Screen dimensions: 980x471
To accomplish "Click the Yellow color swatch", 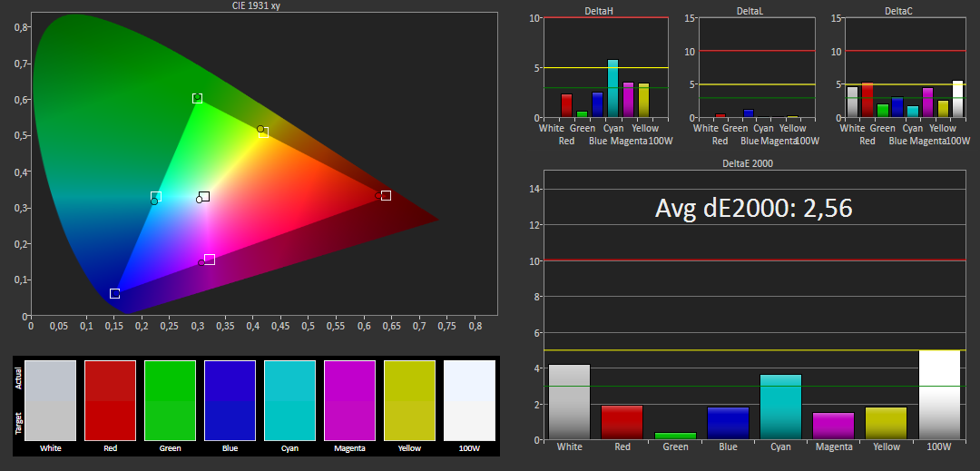I will (x=409, y=400).
